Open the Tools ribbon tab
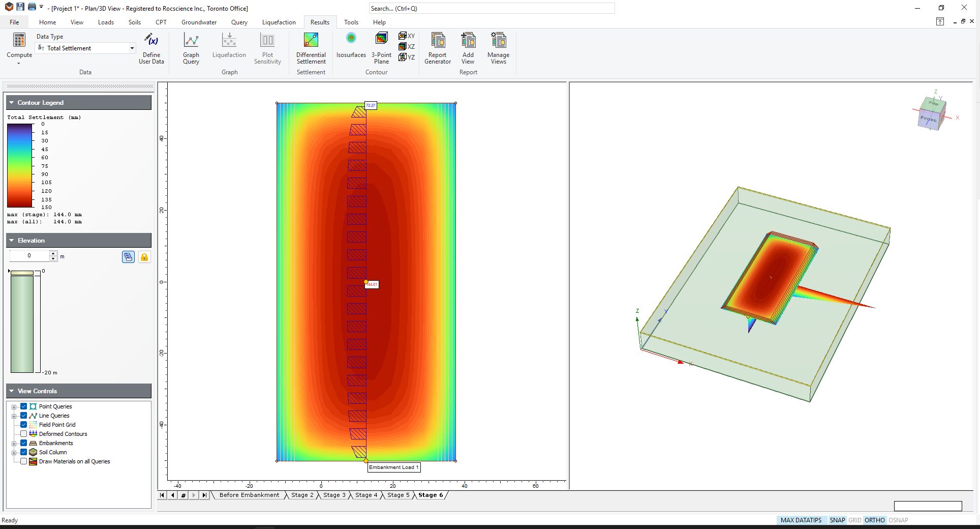Viewport: 980px width, 529px height. tap(351, 22)
